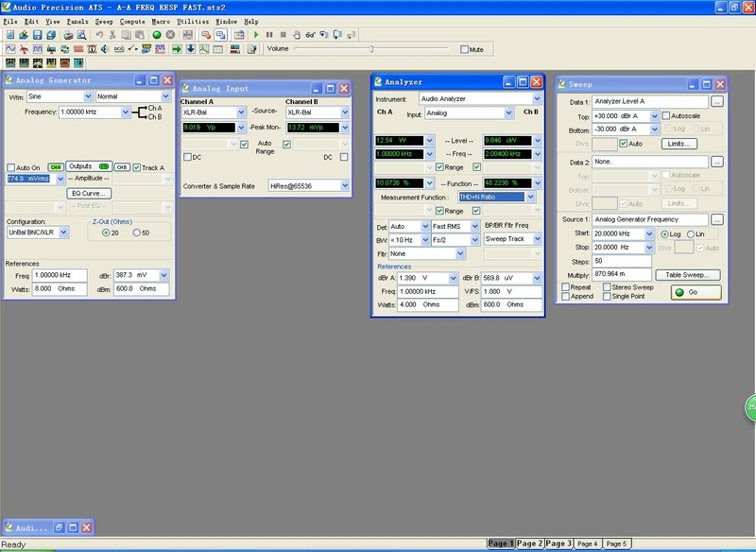This screenshot has height=552, width=756.
Task: Click the pause icon in toolbar
Action: click(x=269, y=35)
